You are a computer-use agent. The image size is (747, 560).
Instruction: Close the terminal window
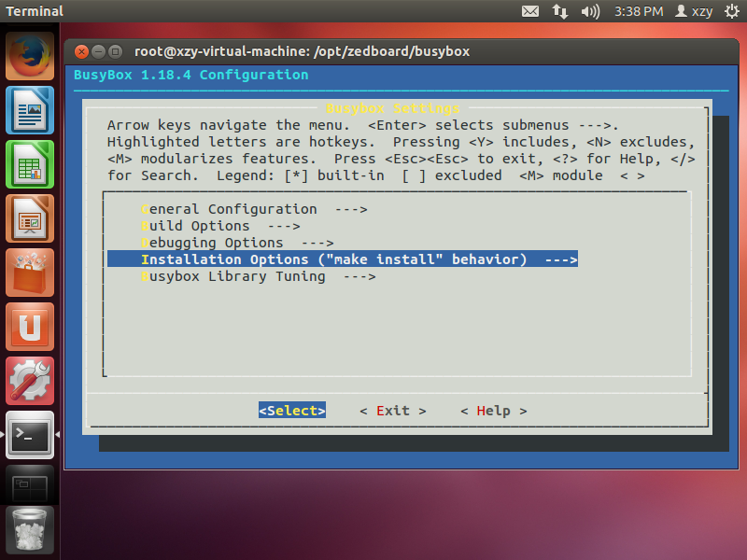click(81, 51)
